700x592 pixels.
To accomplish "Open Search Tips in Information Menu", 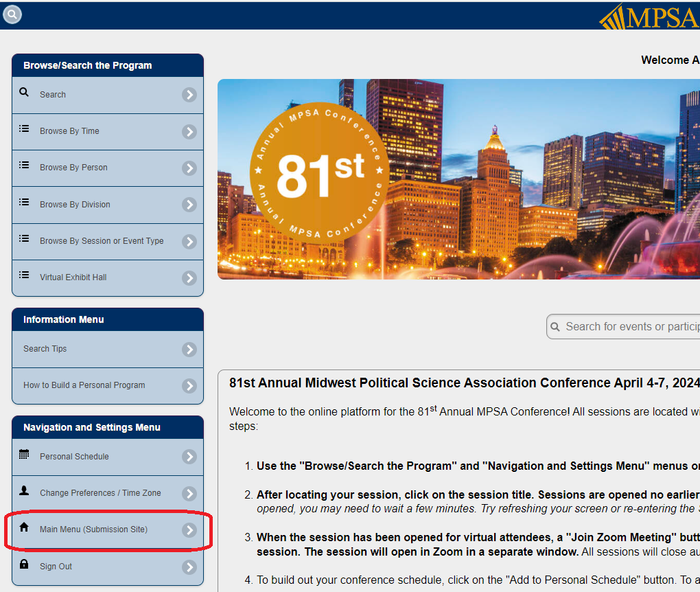I will point(108,349).
